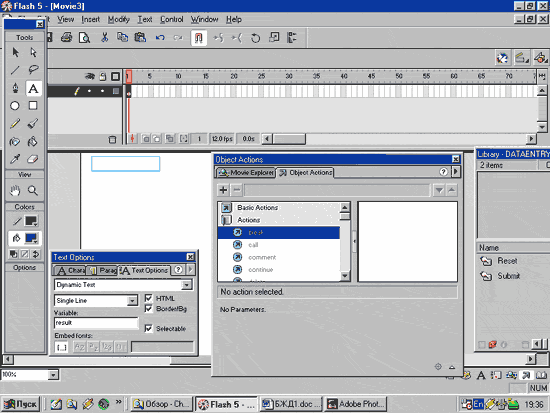
Task: Click the Copy toolbar icon
Action: click(122, 37)
